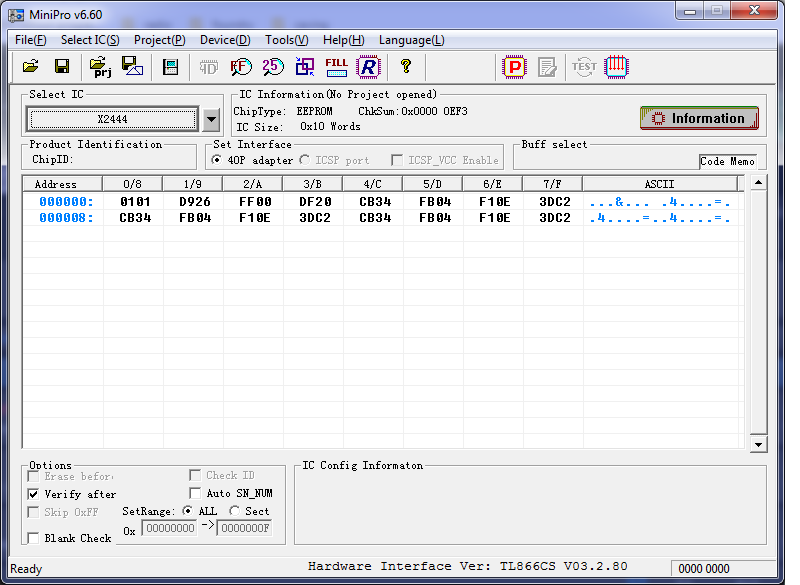Click the X2444 chip selection button
The width and height of the screenshot is (800, 585).
pyautogui.click(x=113, y=119)
